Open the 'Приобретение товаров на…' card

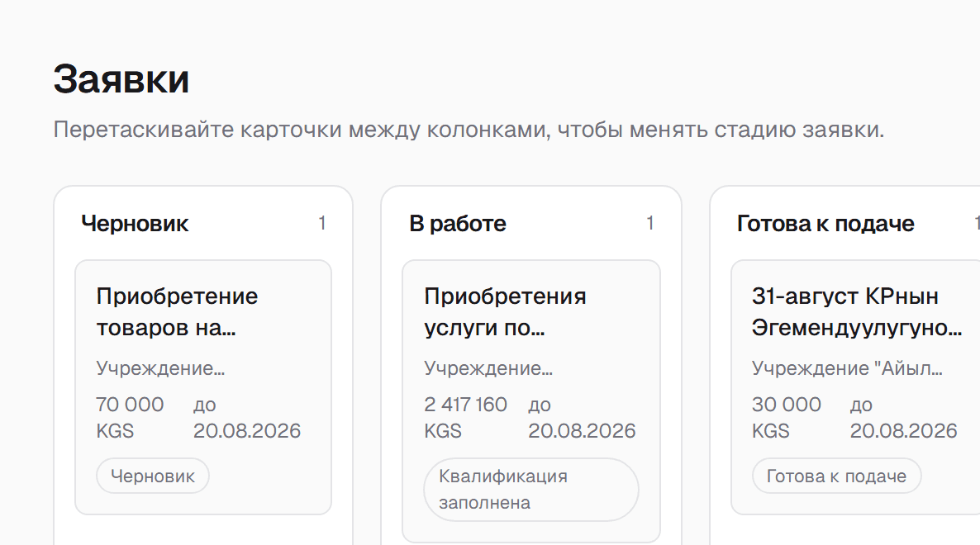click(203, 387)
